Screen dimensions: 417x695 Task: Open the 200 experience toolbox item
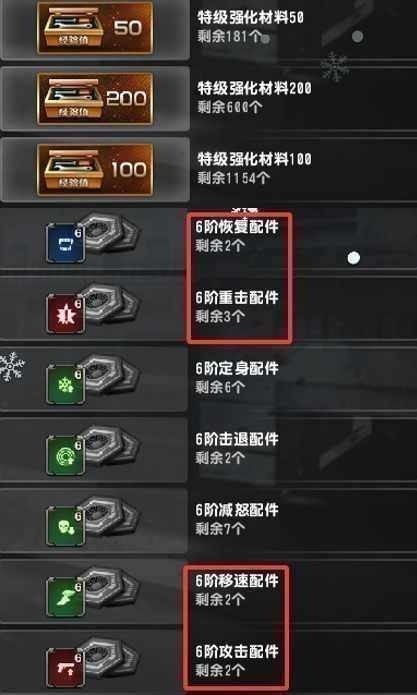(x=95, y=98)
